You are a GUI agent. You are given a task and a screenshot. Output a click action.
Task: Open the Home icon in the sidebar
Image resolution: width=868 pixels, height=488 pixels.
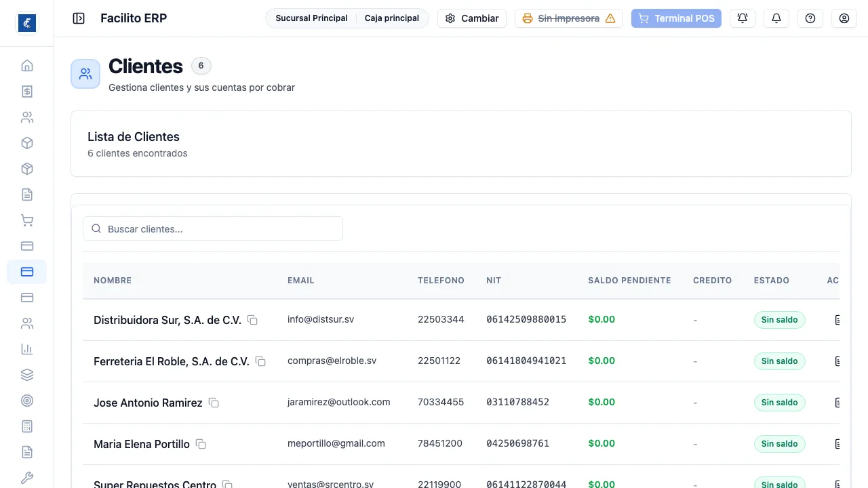27,66
